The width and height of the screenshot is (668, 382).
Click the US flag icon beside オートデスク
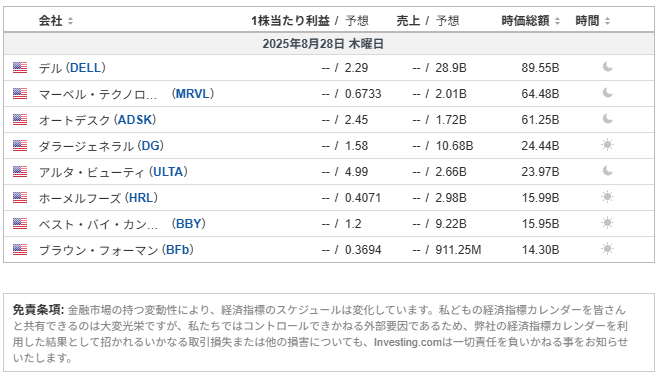(x=20, y=119)
